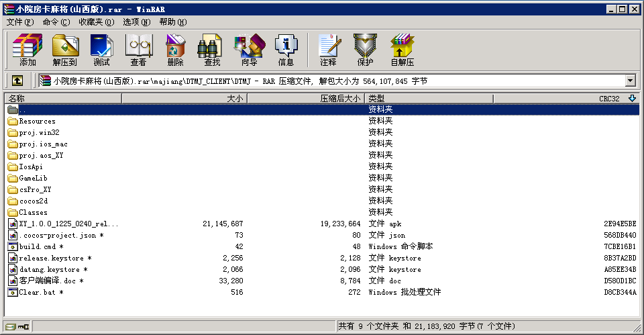Open the File (文件) menu

(x=19, y=21)
